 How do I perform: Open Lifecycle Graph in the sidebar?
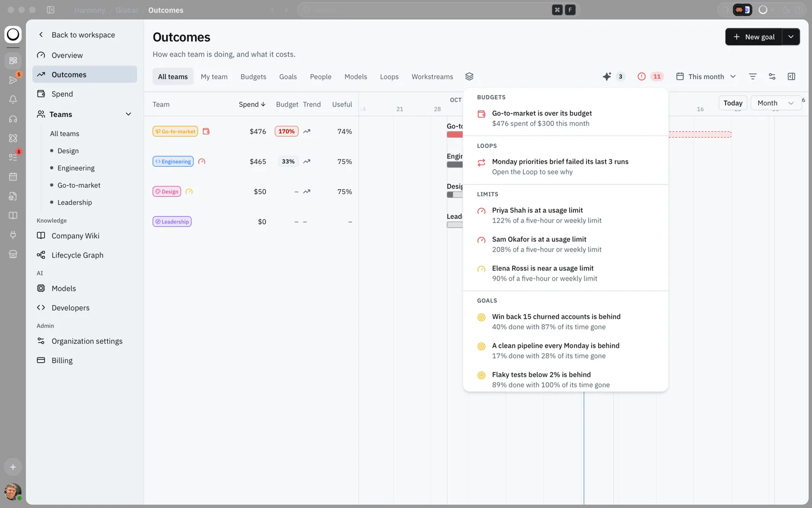[84, 255]
